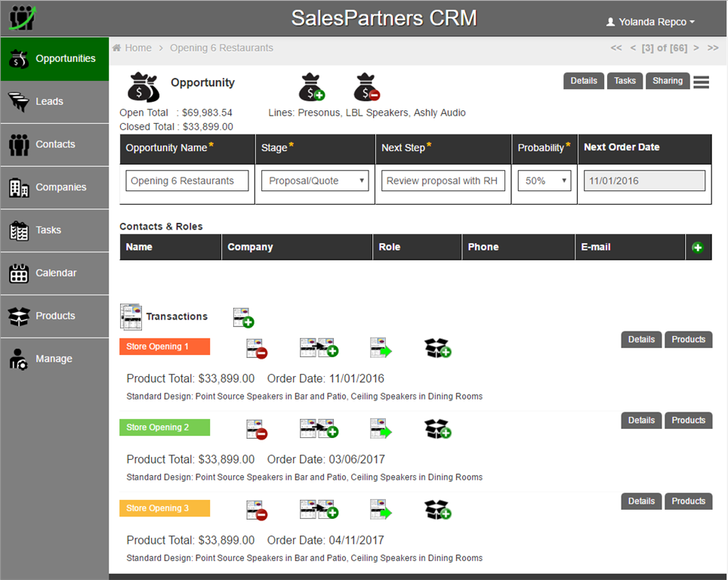Convert Store Opening 1 with the green arrow icon
This screenshot has width=728, height=580.
click(x=381, y=347)
